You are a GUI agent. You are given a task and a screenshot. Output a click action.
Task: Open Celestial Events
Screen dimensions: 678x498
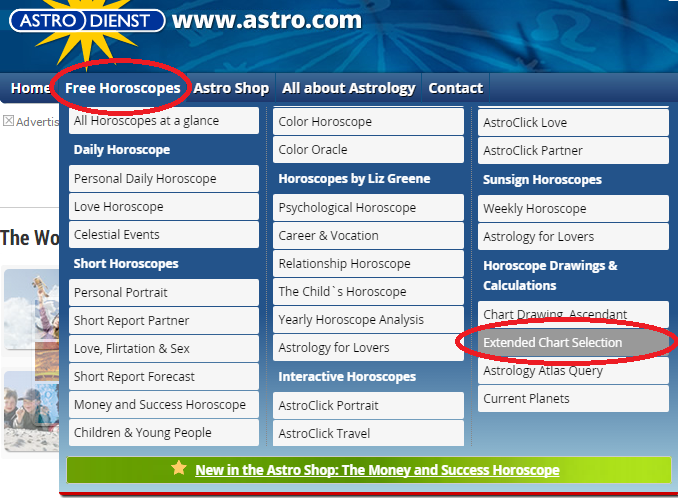(164, 235)
